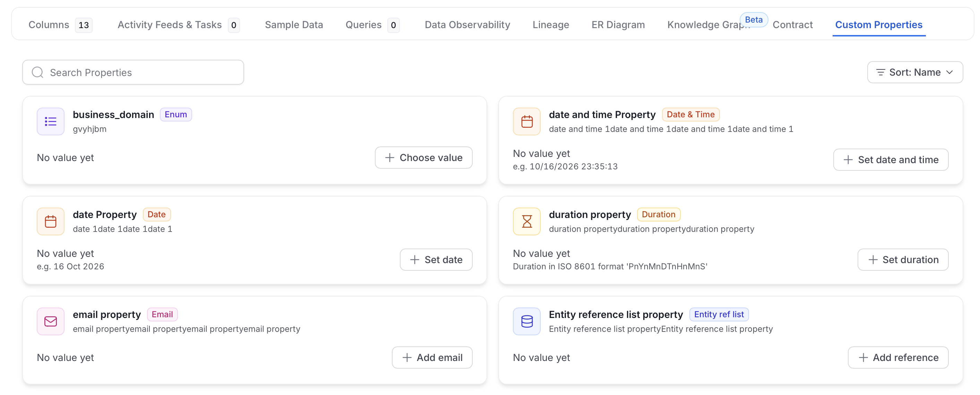Click the 'gvyhjbm' description text
Screen dimensions: 980x395
(x=90, y=129)
